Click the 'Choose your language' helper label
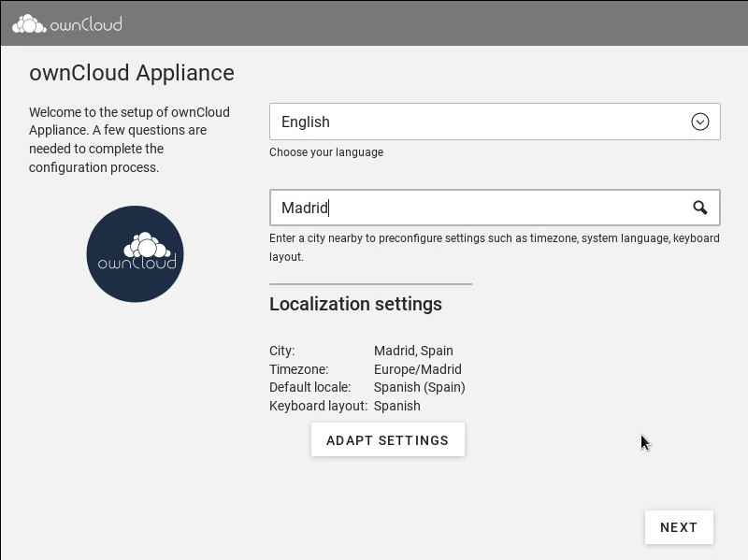748x560 pixels. click(x=326, y=152)
